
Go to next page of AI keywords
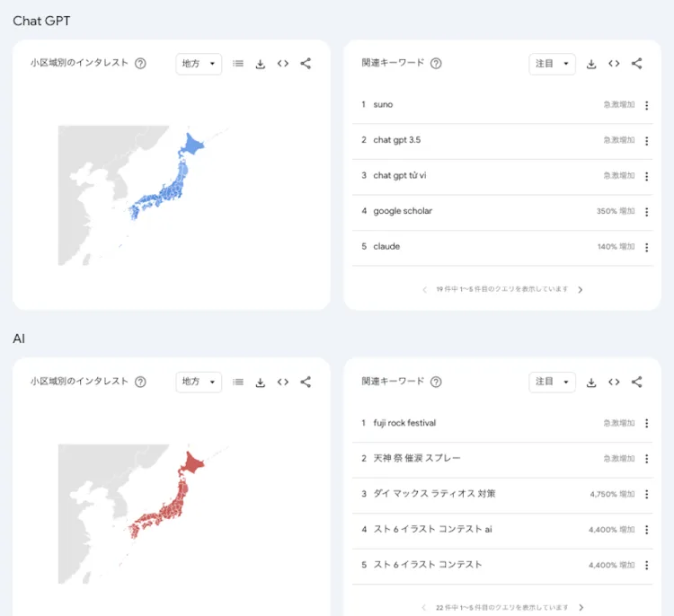click(581, 607)
